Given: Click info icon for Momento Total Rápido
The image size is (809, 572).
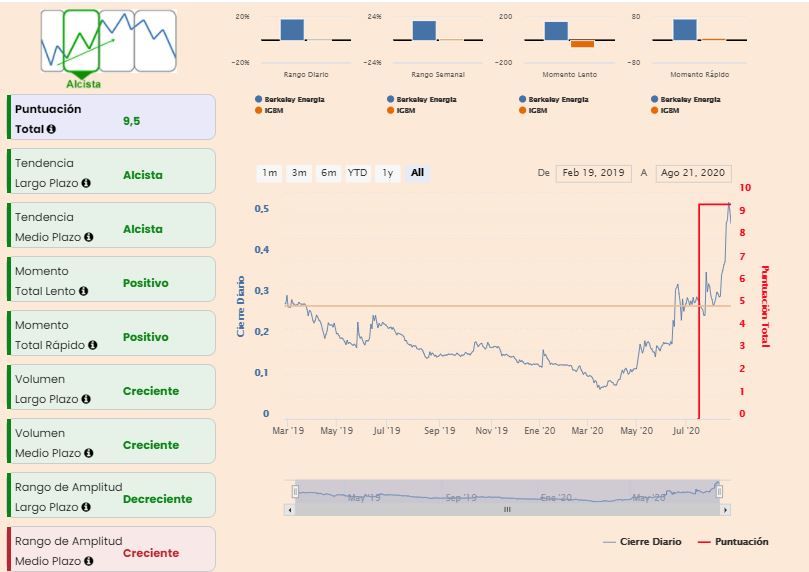Looking at the screenshot, I should coord(93,346).
